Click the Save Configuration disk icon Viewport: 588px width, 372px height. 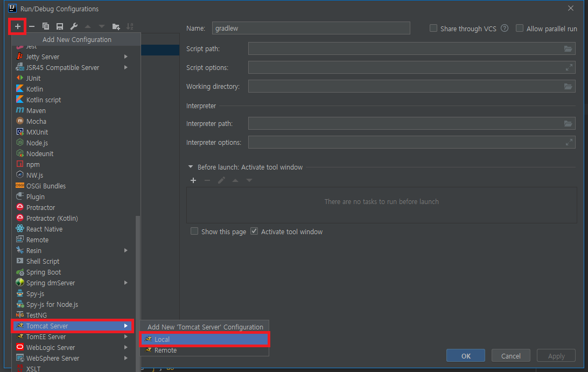60,26
